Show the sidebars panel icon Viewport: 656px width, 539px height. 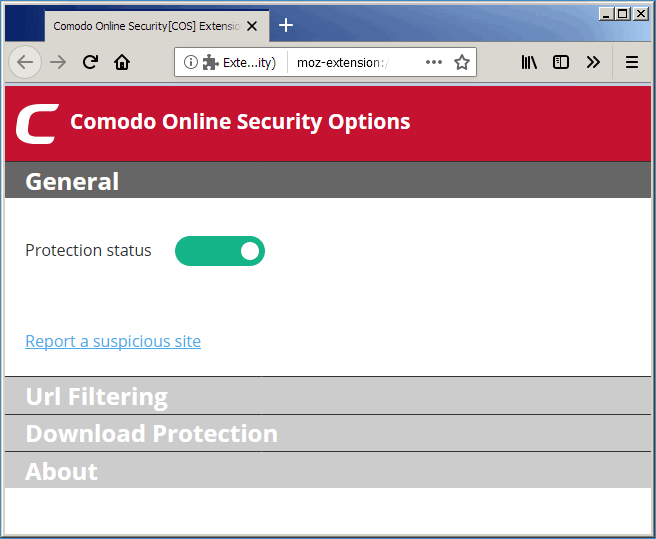pos(561,62)
